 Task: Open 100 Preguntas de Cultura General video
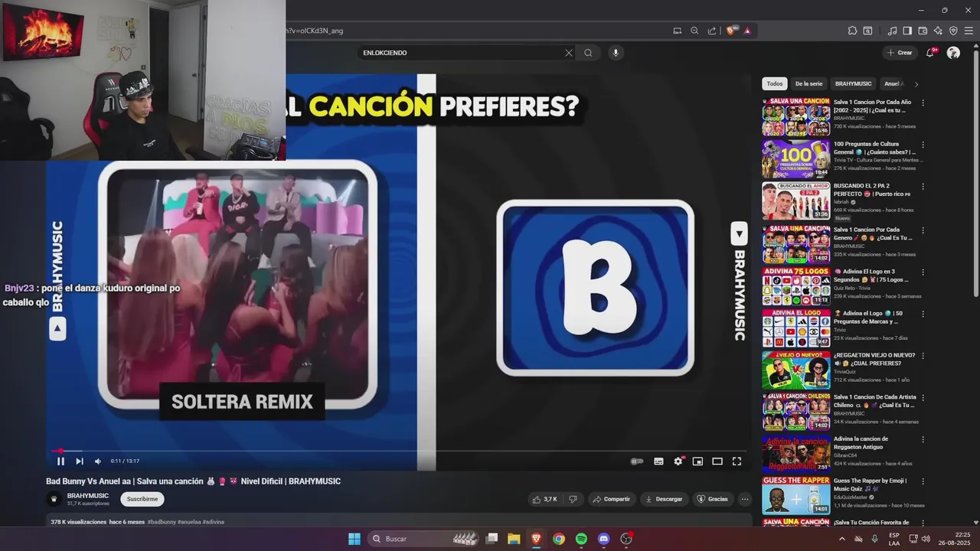click(x=796, y=158)
